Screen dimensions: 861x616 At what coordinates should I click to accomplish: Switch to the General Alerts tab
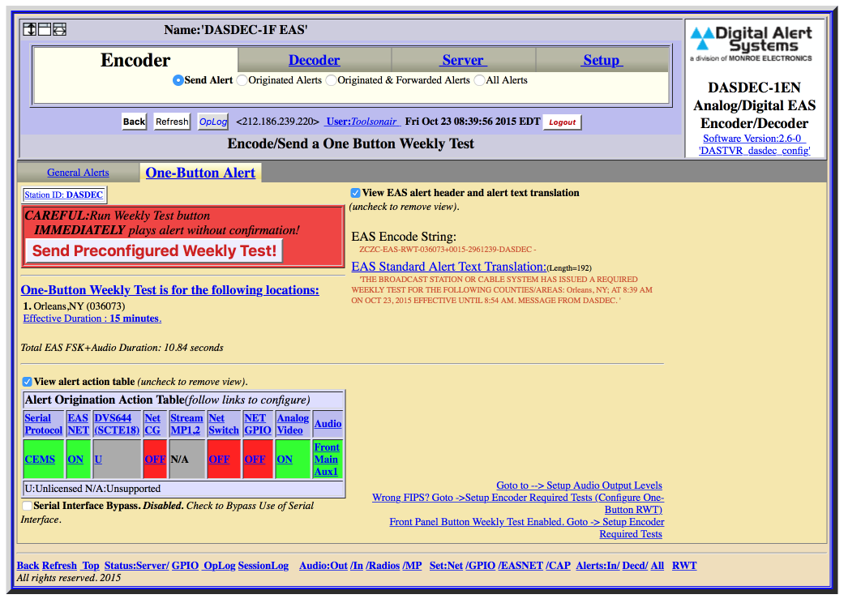click(x=78, y=173)
